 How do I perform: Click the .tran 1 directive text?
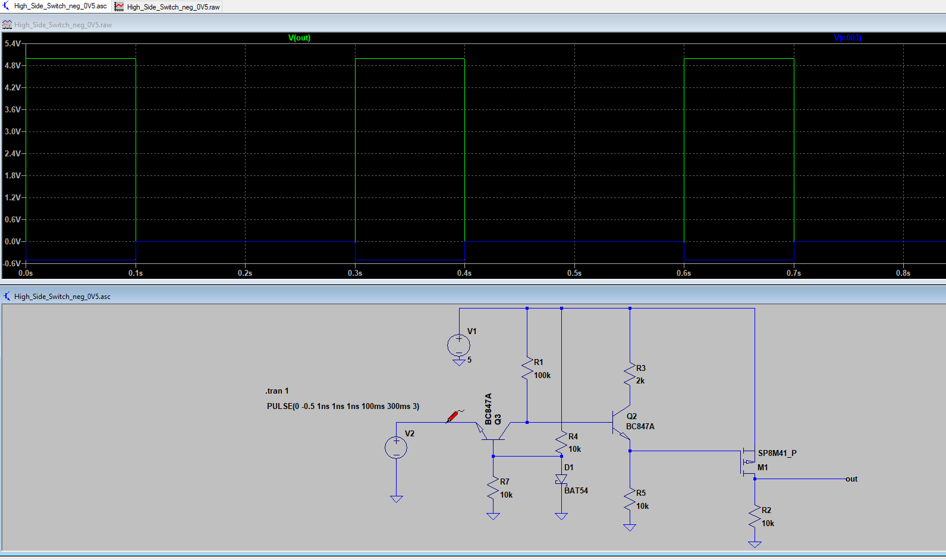point(277,391)
